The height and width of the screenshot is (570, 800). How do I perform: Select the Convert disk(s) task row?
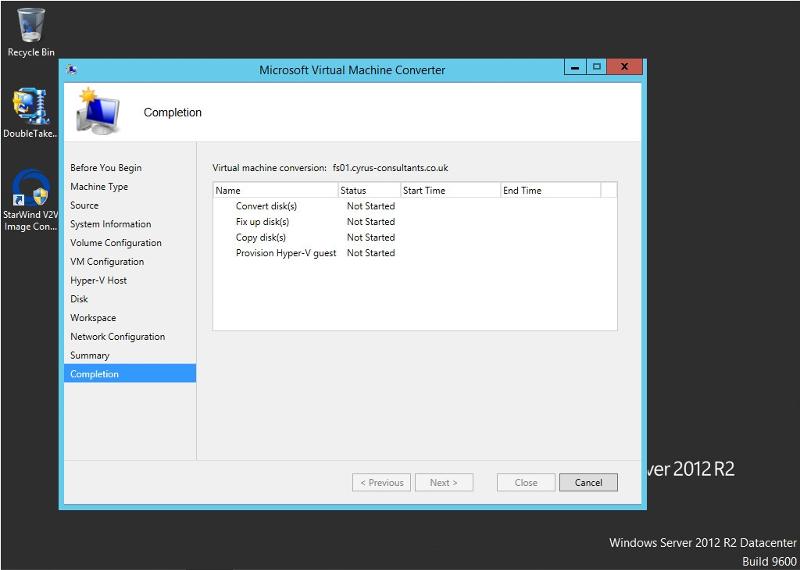414,206
